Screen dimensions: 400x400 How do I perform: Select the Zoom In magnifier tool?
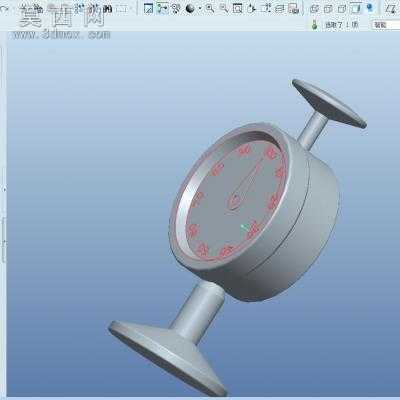[x=210, y=9]
